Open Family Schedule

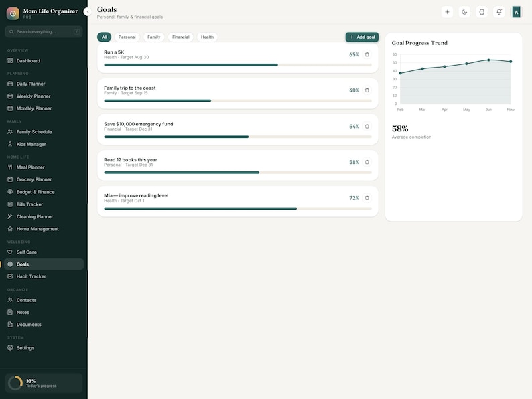click(44, 131)
